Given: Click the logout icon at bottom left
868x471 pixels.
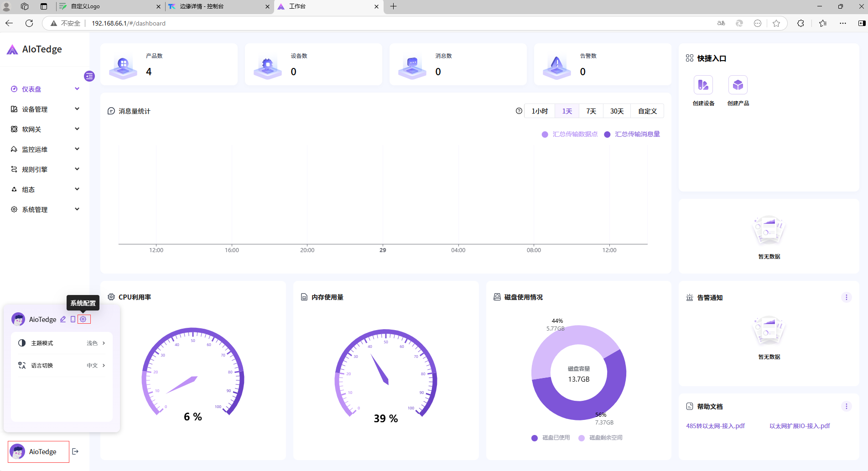Looking at the screenshot, I should pos(76,451).
